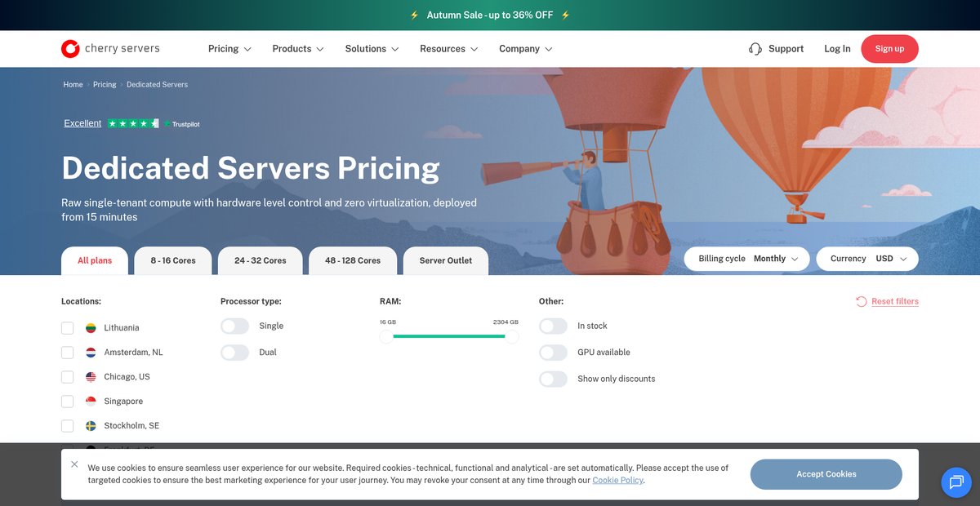980x506 pixels.
Task: Open the Billing cycle Monthly dropdown
Action: pos(747,259)
